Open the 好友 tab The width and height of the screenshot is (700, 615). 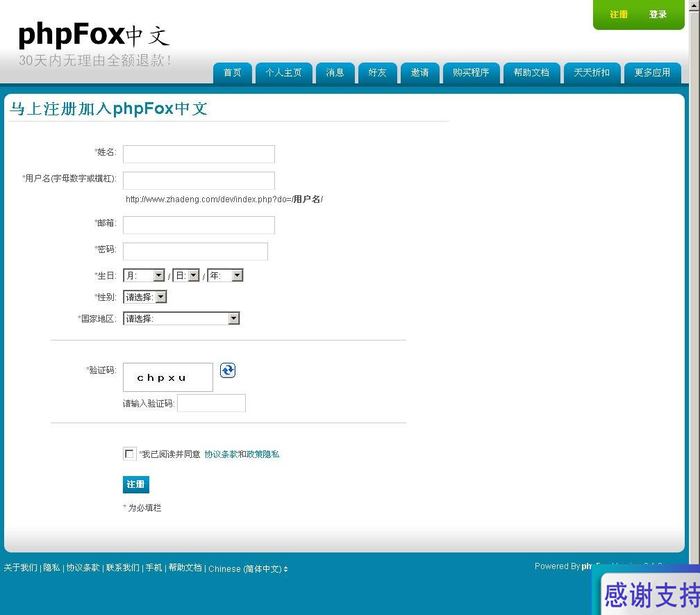pos(377,73)
